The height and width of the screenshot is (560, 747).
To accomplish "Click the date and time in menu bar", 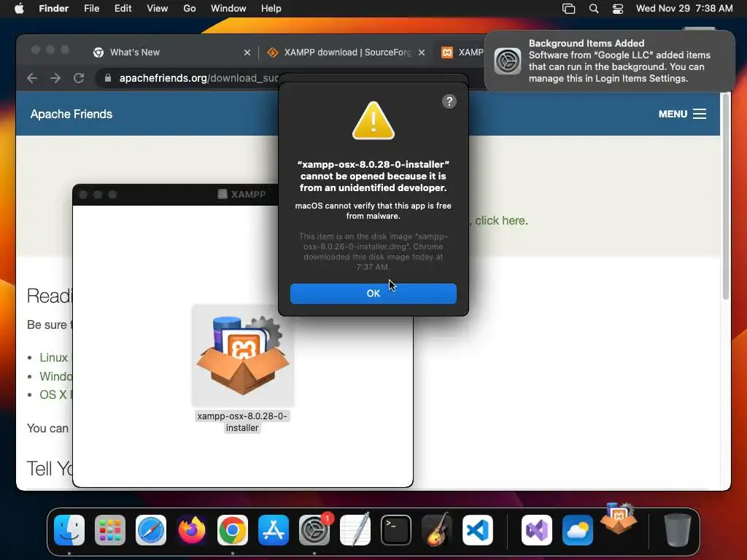I will [x=684, y=8].
